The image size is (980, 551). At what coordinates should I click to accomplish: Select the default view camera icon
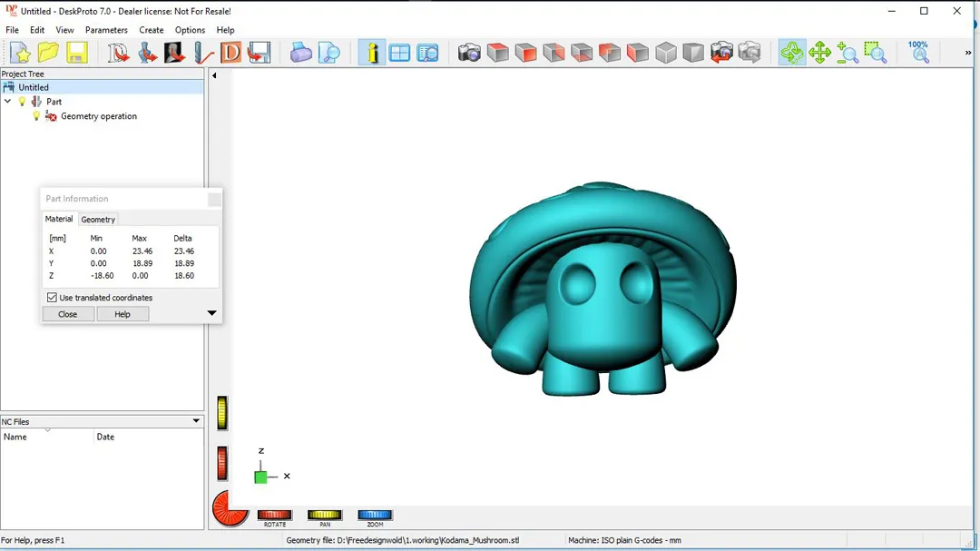click(x=469, y=54)
